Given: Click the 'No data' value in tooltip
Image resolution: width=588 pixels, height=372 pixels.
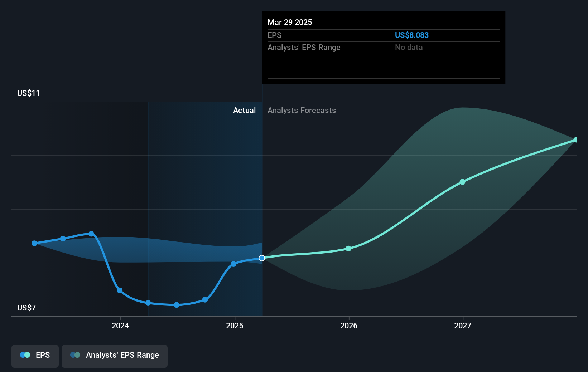Looking at the screenshot, I should coord(409,47).
